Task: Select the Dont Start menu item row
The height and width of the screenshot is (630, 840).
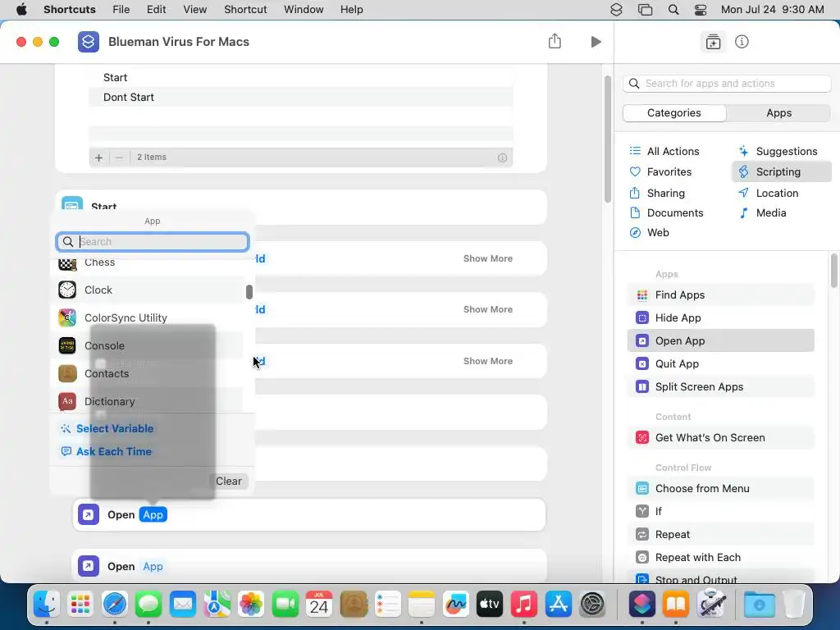Action: tap(300, 97)
